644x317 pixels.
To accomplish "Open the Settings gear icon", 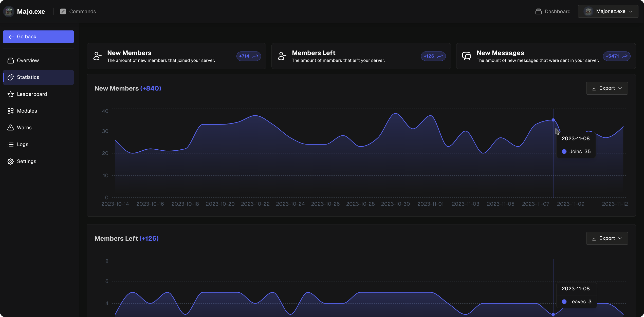I will pos(10,161).
